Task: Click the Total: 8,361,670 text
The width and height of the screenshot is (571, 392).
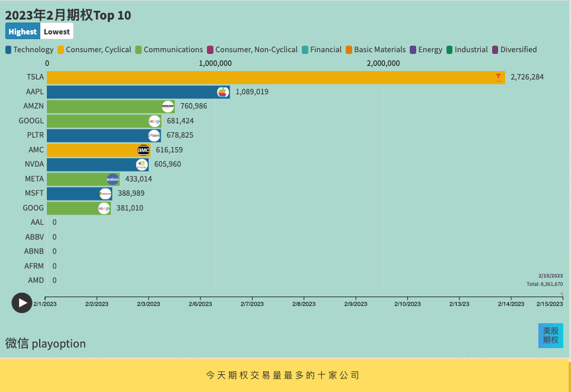Action: [544, 284]
